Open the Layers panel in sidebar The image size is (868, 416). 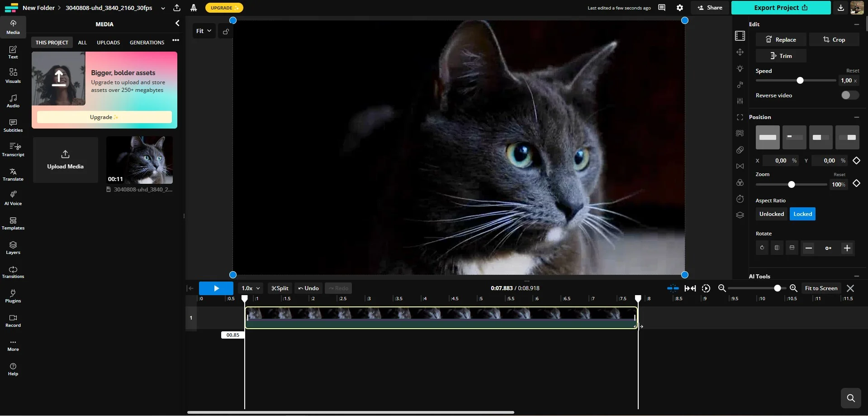click(x=13, y=248)
